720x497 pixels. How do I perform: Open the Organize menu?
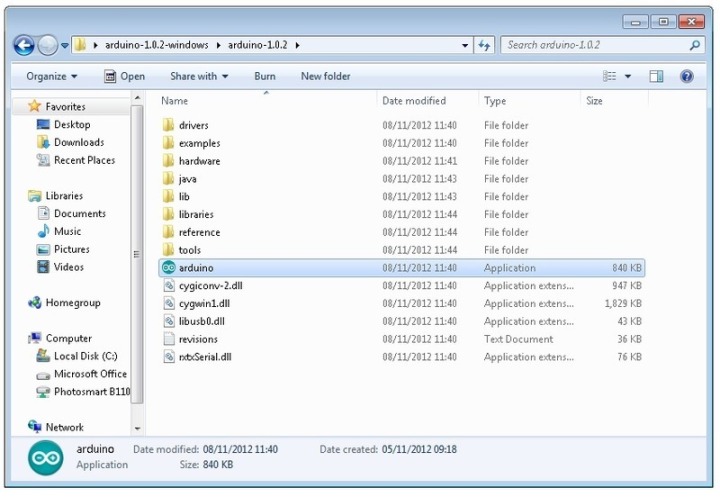[51, 76]
